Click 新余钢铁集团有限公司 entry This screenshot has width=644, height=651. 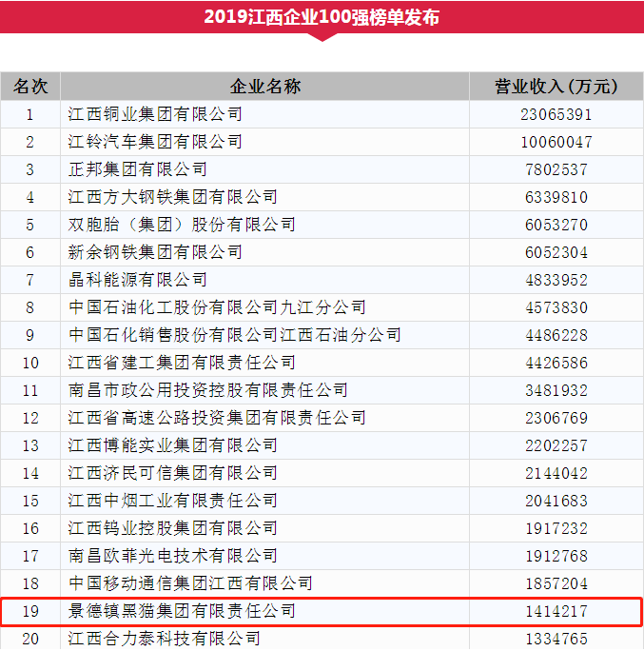coord(155,252)
